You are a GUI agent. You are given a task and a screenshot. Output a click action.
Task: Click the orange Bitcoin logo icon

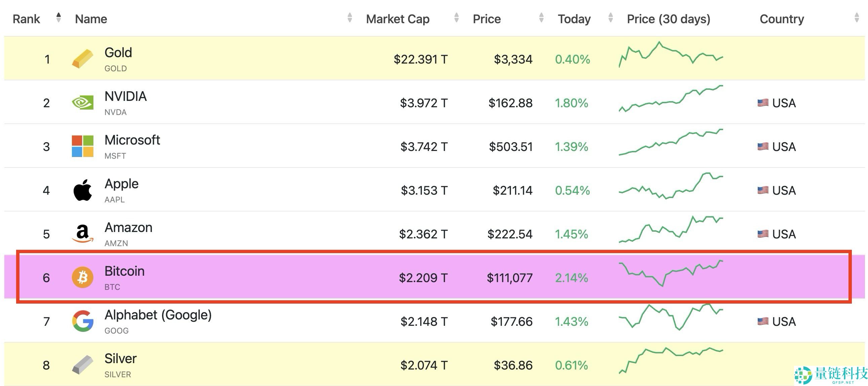point(83,277)
